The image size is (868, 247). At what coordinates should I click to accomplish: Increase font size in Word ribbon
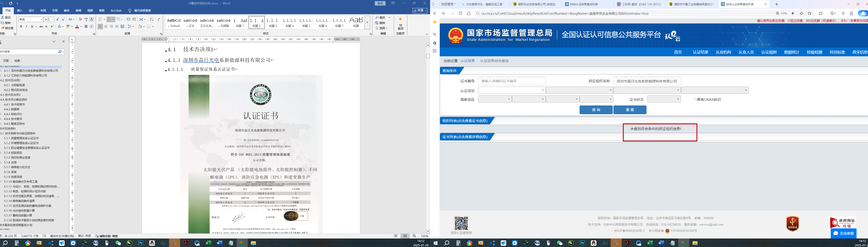(x=58, y=20)
